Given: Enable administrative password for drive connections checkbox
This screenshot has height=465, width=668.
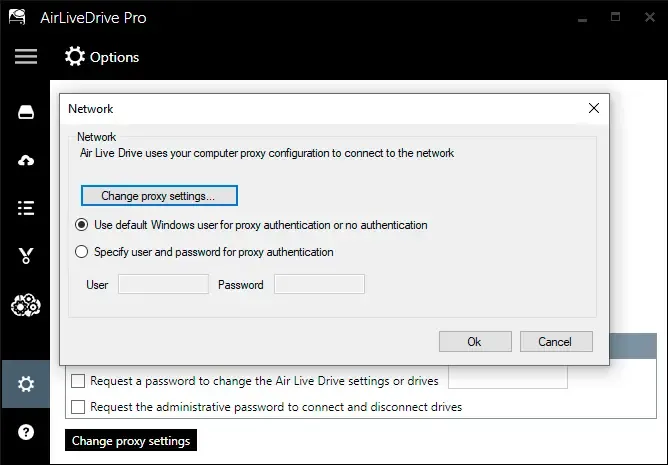Looking at the screenshot, I should pos(78,407).
